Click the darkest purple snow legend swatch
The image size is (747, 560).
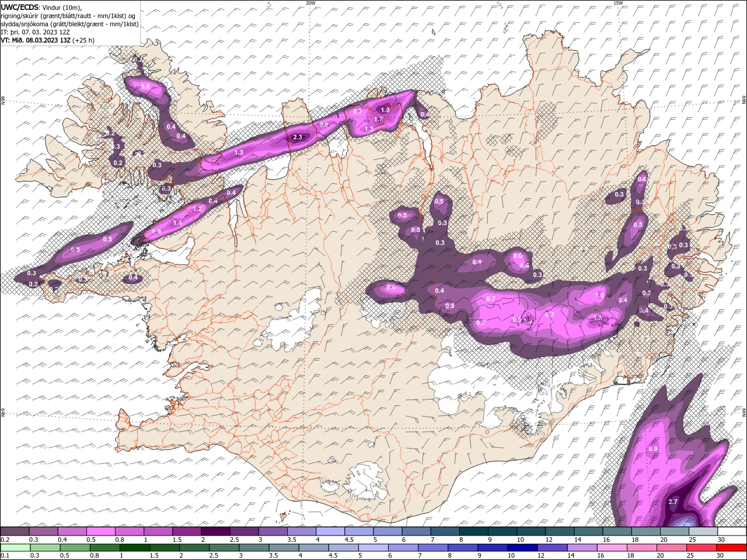(x=215, y=531)
